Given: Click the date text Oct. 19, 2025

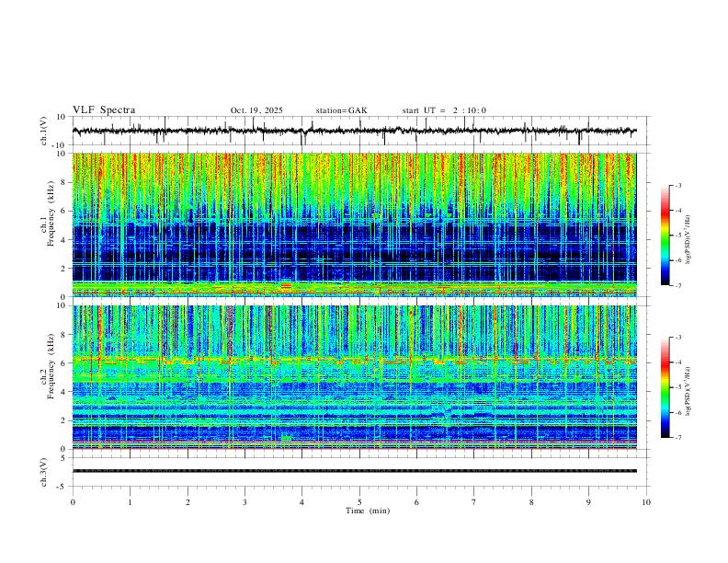Looking at the screenshot, I should [x=256, y=110].
